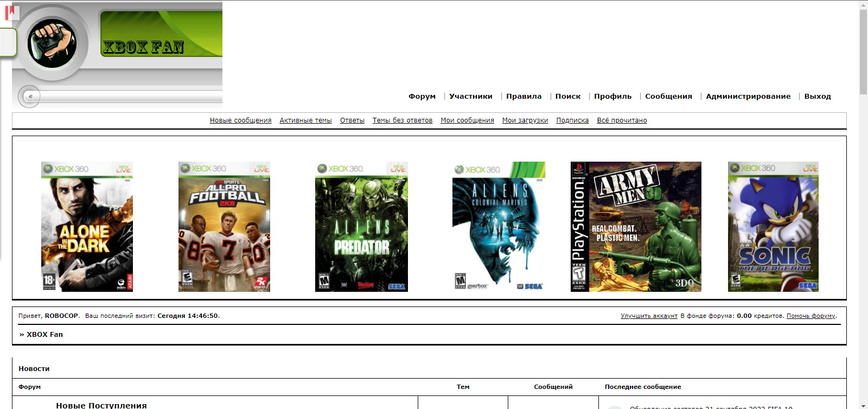Screen dimensions: 868x409
Task: Click Всё прочитано link
Action: [x=622, y=120]
